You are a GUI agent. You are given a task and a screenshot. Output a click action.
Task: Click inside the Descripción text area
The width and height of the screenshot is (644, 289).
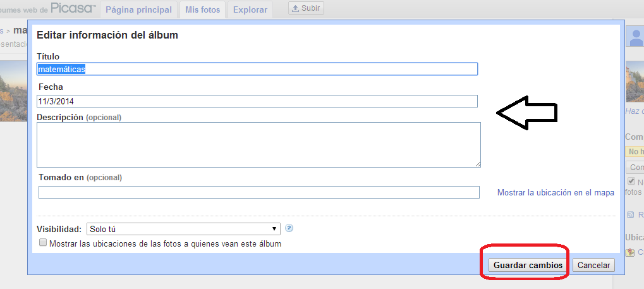coord(258,145)
